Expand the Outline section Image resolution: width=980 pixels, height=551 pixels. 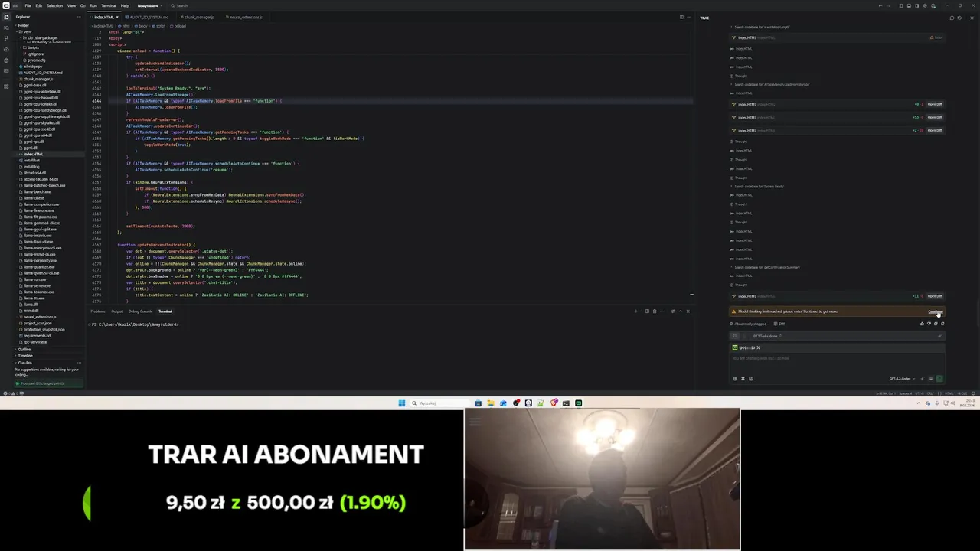pos(24,350)
